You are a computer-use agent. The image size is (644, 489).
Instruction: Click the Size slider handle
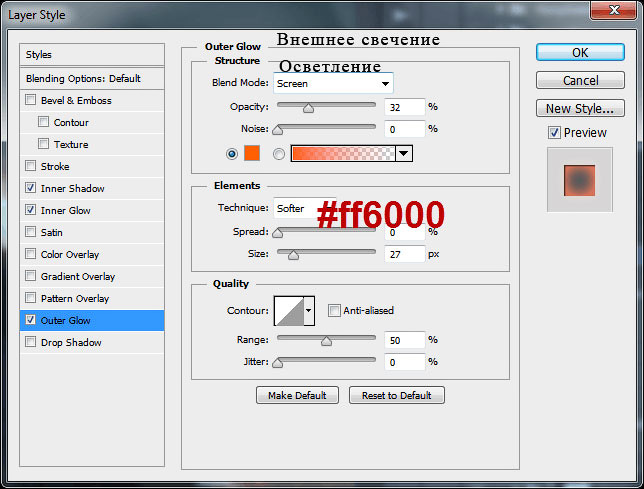[x=293, y=255]
